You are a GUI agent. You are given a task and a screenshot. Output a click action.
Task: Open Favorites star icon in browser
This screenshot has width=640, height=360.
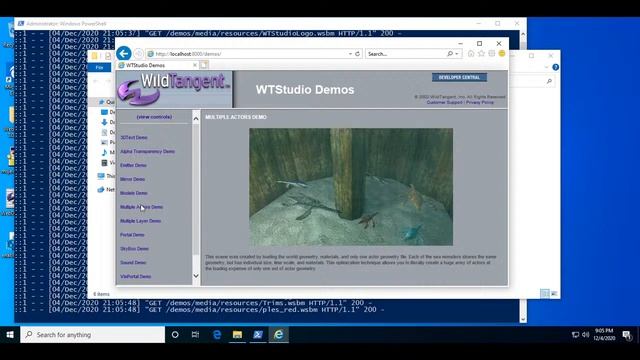(481, 53)
